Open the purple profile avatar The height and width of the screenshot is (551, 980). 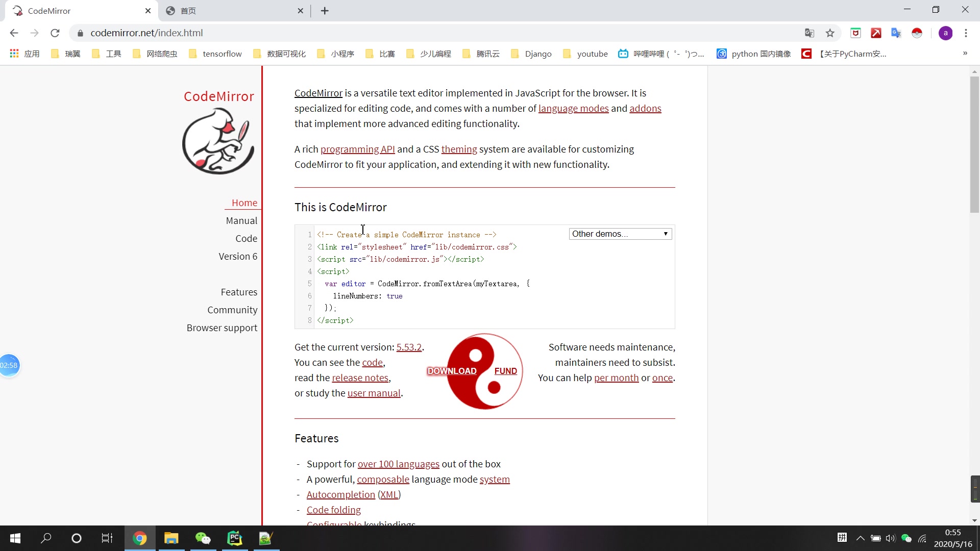click(946, 33)
